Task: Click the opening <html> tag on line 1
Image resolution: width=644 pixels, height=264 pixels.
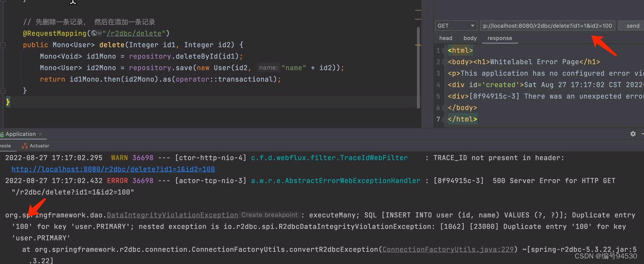Action: pyautogui.click(x=460, y=51)
